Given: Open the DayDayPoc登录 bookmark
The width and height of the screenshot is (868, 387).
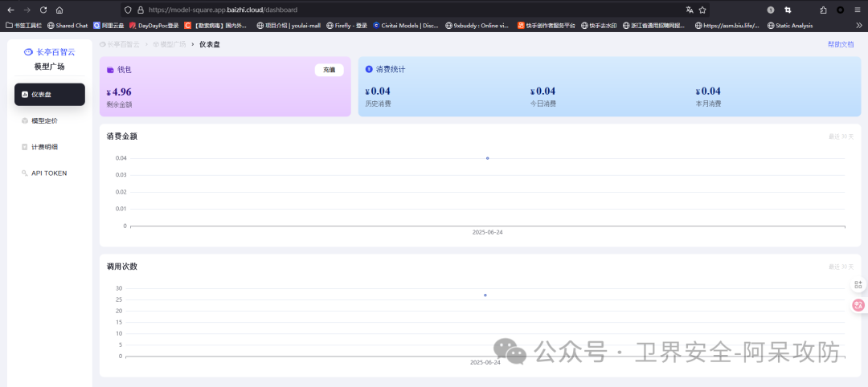Looking at the screenshot, I should tap(154, 26).
